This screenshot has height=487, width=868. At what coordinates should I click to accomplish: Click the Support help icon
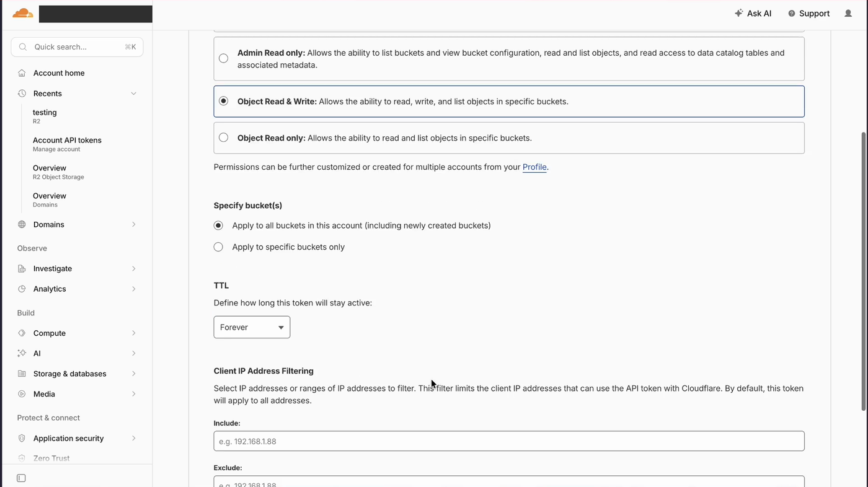pyautogui.click(x=792, y=14)
